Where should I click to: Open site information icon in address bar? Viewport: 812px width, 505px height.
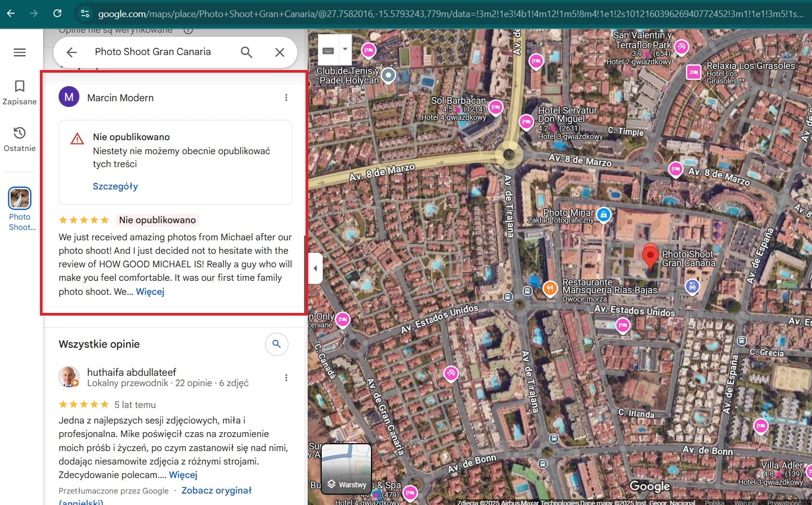click(86, 13)
